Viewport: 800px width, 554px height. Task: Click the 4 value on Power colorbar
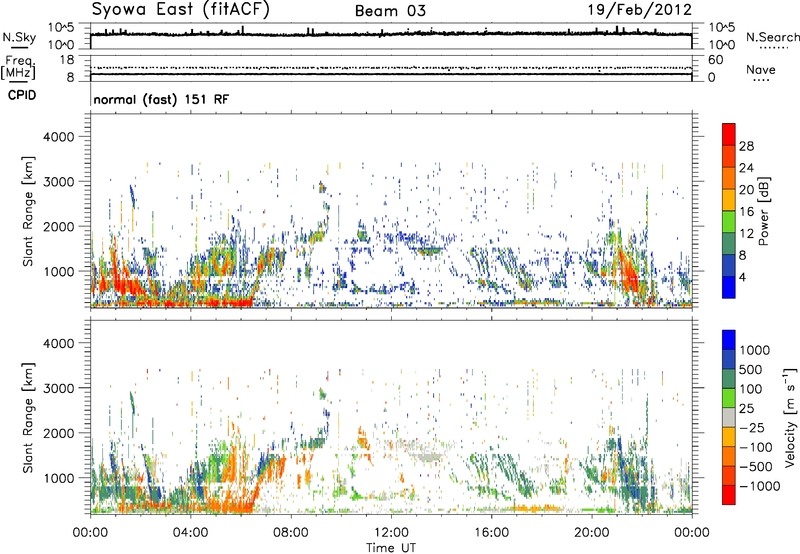coord(742,277)
